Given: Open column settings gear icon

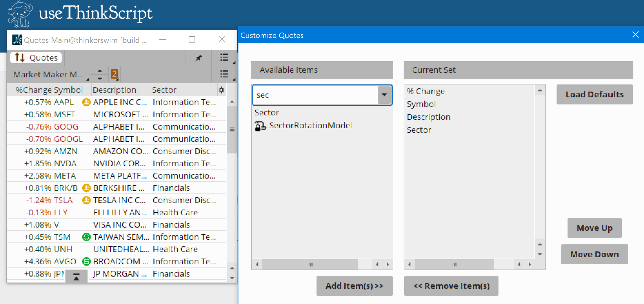Looking at the screenshot, I should click(221, 90).
